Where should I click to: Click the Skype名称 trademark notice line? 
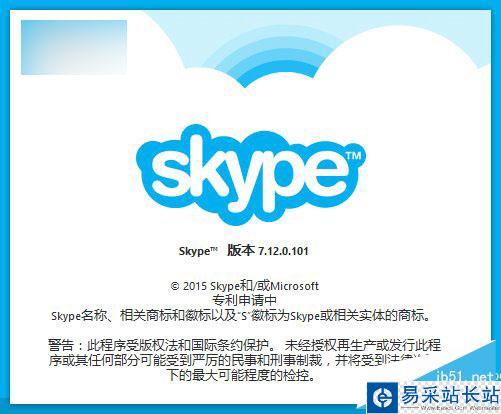pyautogui.click(x=241, y=316)
